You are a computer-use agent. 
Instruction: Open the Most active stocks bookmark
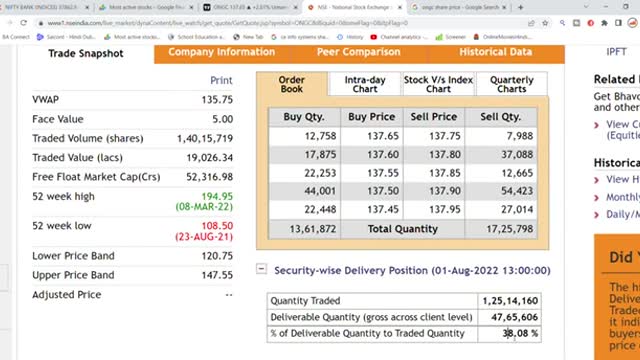tap(132, 37)
